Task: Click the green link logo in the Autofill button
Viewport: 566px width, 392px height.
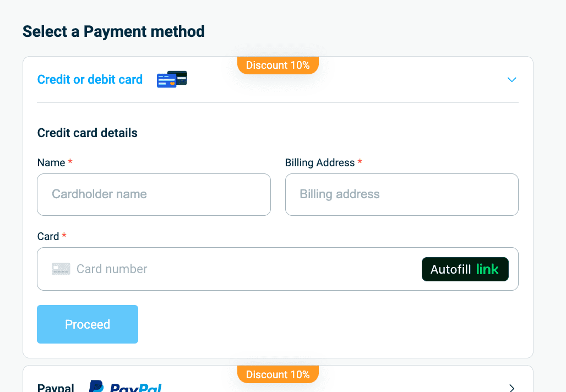Action: [x=487, y=269]
